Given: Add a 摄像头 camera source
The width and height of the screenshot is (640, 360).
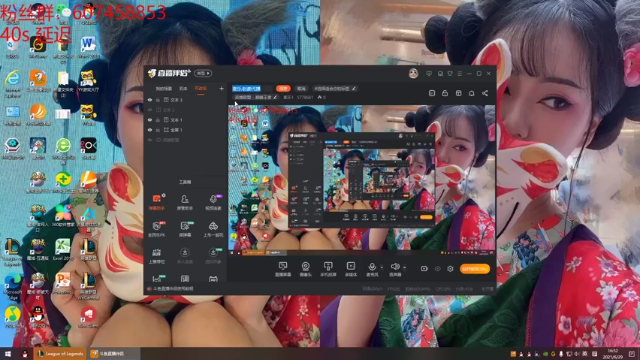Looking at the screenshot, I should pos(305,269).
